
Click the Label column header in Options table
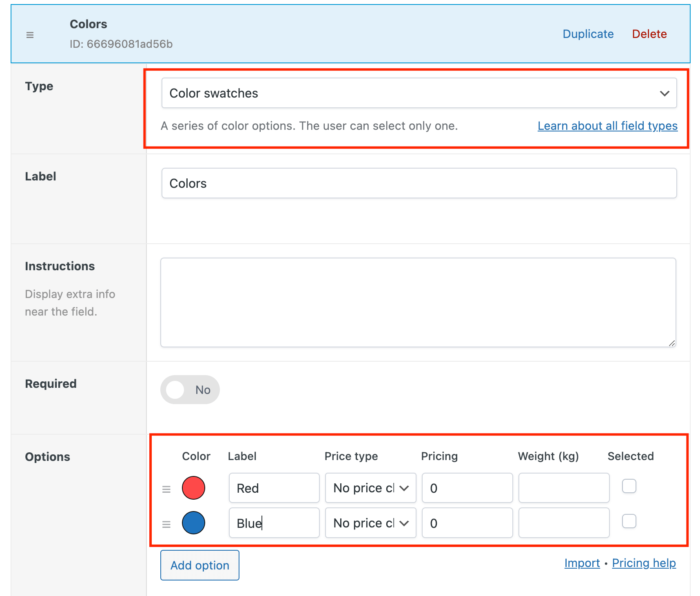242,456
